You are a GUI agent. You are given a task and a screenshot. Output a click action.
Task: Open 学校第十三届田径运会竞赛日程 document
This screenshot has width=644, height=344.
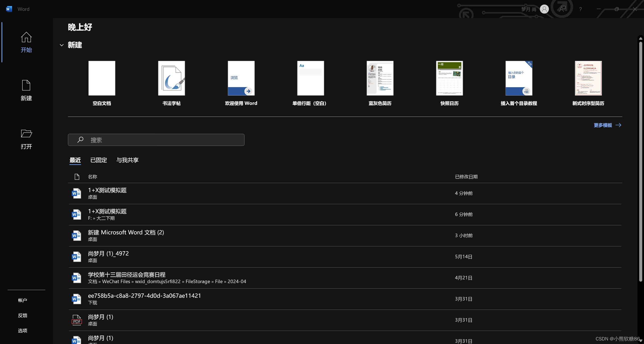(x=345, y=278)
